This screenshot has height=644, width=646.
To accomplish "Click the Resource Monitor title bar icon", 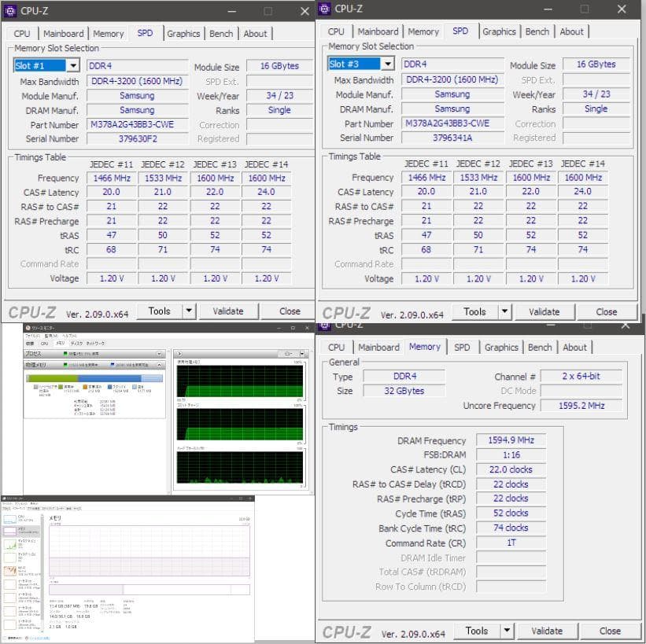I will 28,328.
